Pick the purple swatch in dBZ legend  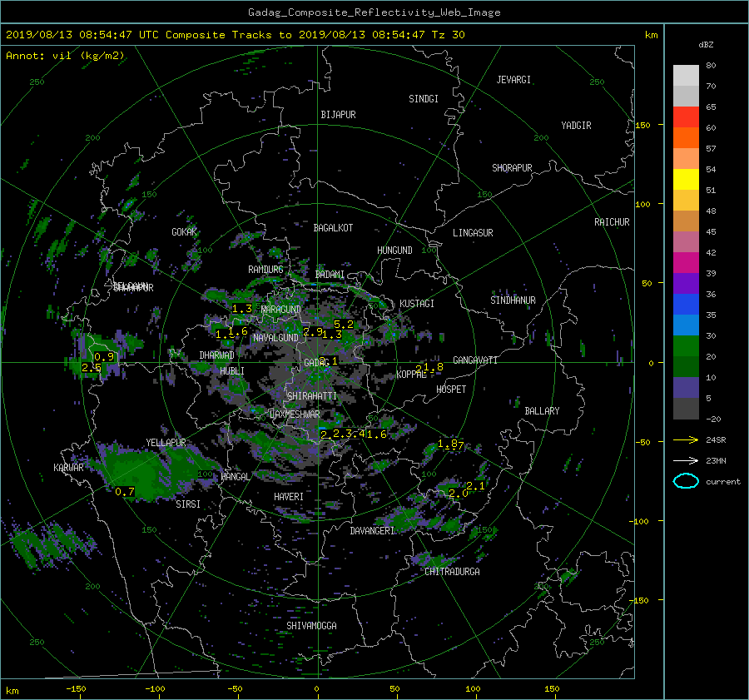coord(686,283)
